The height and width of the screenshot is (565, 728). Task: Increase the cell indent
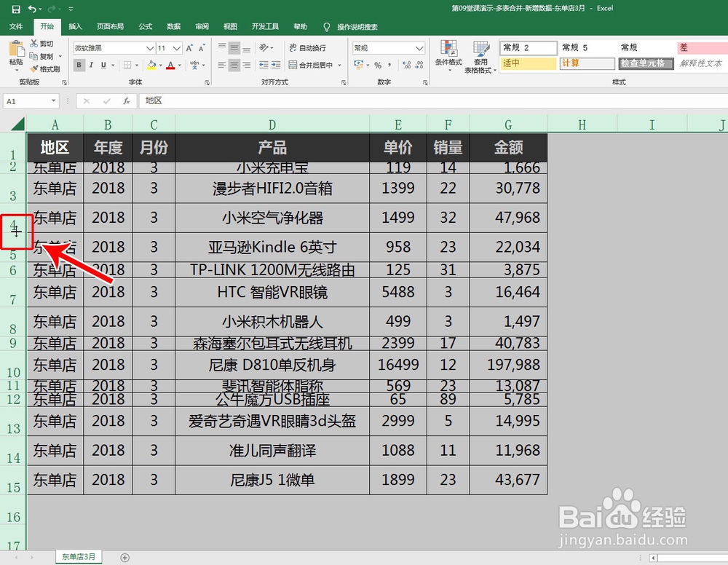pyautogui.click(x=276, y=65)
